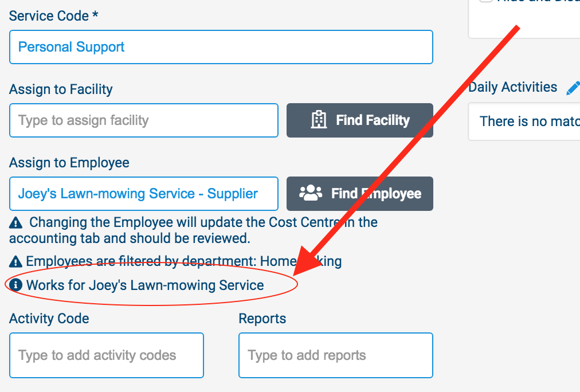Click the Daily Activities heading
The image size is (580, 392).
coord(512,87)
